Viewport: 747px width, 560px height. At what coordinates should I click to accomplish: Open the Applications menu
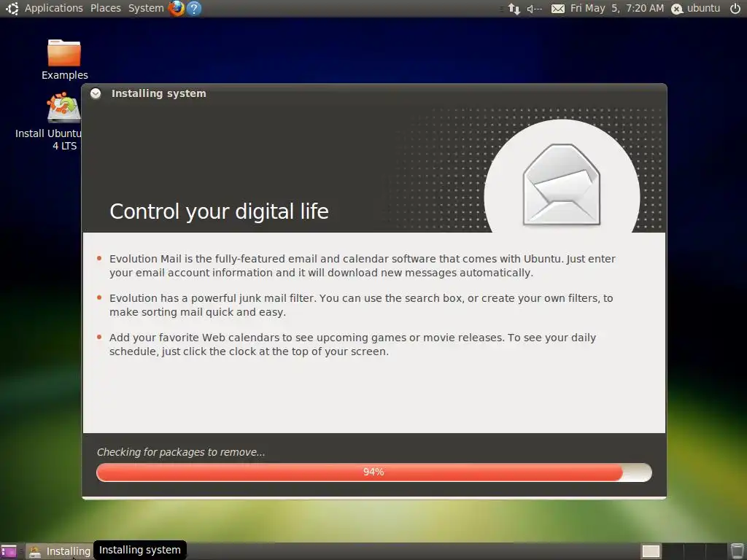coord(54,8)
